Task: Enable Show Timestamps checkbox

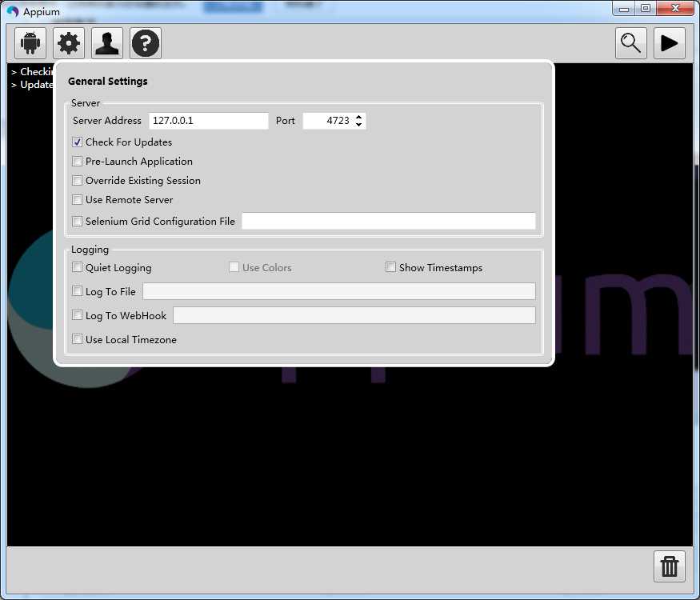Action: (x=390, y=267)
